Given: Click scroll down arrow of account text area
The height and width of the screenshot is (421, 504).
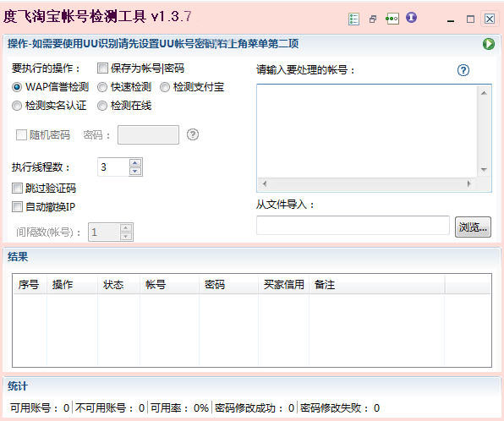Looking at the screenshot, I should (484, 169).
